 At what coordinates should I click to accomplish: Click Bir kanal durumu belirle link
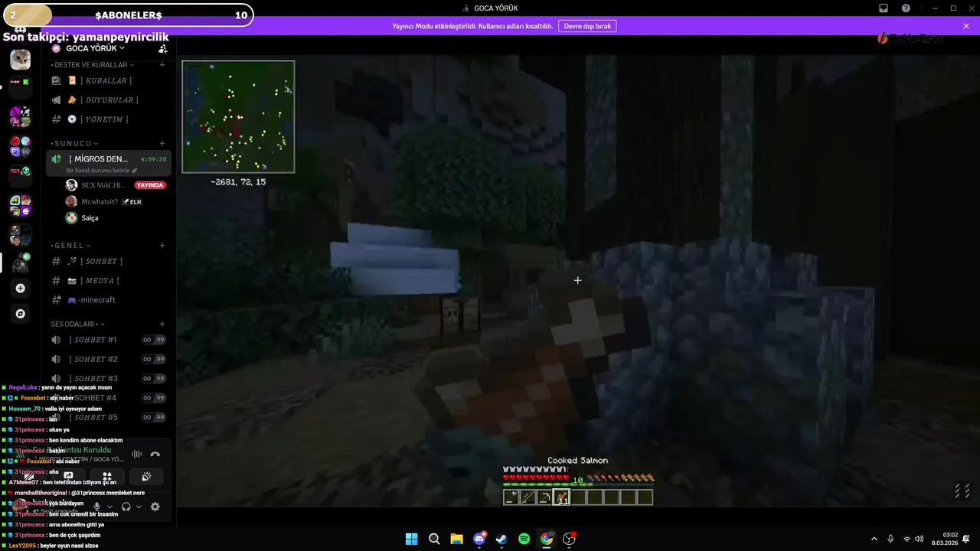[98, 171]
